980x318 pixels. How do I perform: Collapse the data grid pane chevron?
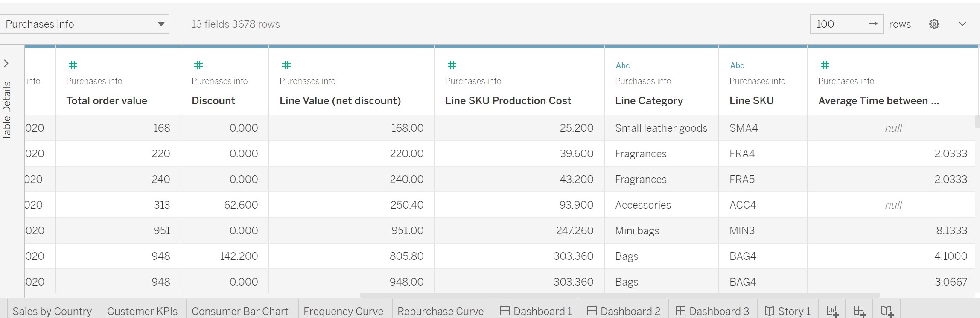click(x=962, y=24)
